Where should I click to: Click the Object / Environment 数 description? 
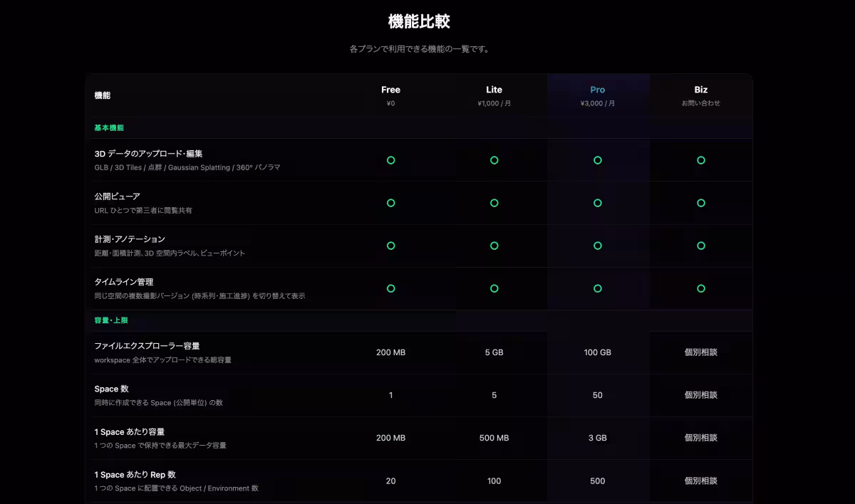tap(176, 488)
